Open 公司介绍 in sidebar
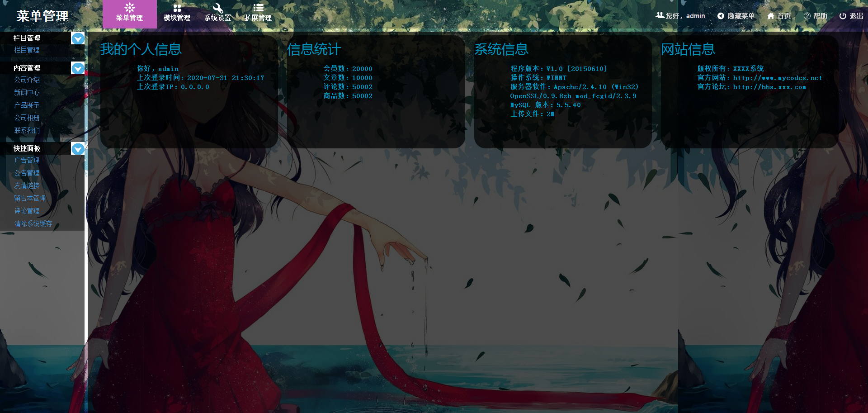The height and width of the screenshot is (413, 868). pos(27,80)
